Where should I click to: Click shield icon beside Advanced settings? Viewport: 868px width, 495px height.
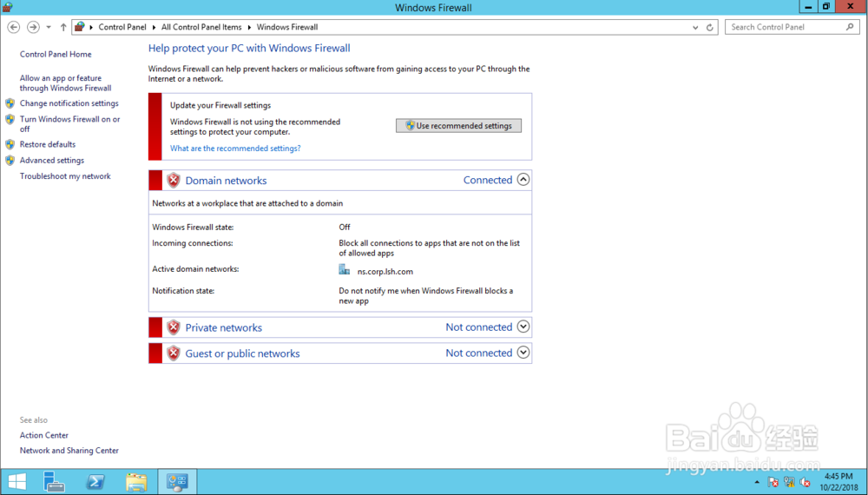click(x=10, y=161)
